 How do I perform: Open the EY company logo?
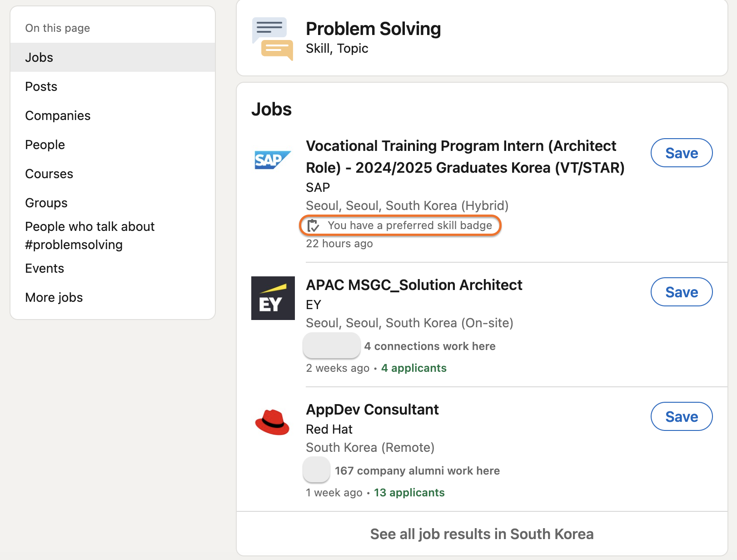[x=273, y=298]
